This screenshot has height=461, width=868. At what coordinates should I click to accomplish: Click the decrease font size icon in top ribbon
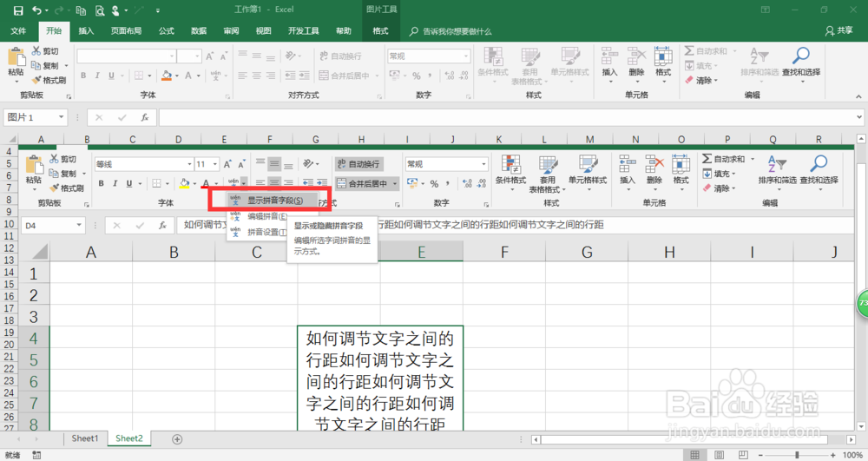pos(224,56)
